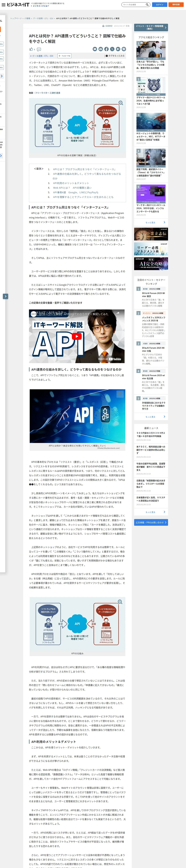Image resolution: width=186 pixels, height=868 pixels.
Task: Play the ITキーワード解説 API YouTube video
Action: coord(77,336)
